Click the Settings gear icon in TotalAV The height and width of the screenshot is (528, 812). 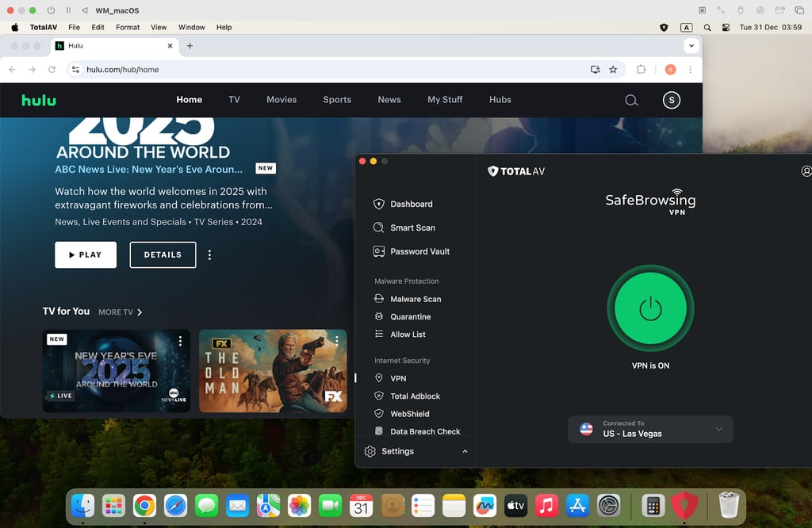pyautogui.click(x=370, y=451)
